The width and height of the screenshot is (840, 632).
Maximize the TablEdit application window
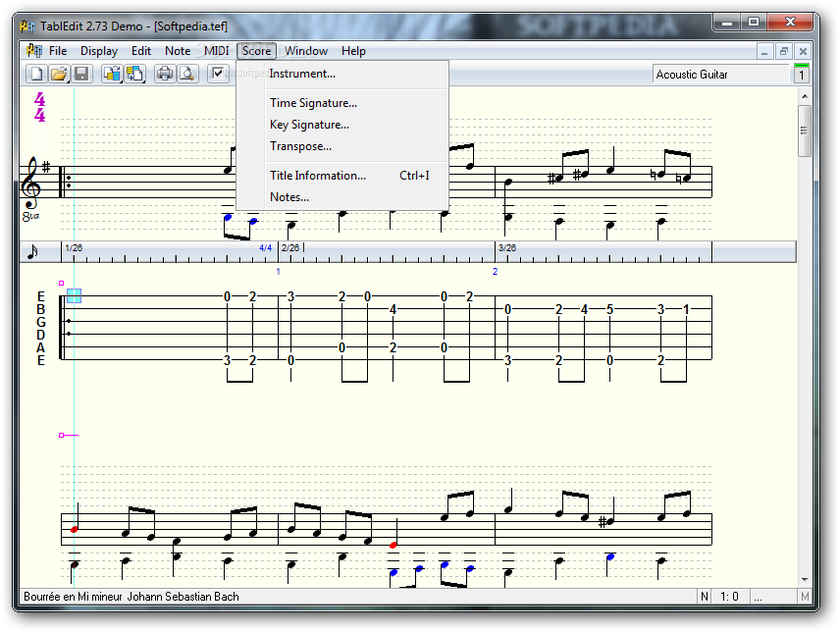point(754,22)
